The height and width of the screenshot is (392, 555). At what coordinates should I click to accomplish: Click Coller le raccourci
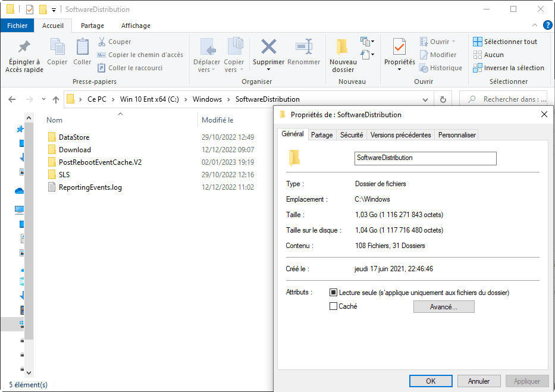tap(130, 68)
